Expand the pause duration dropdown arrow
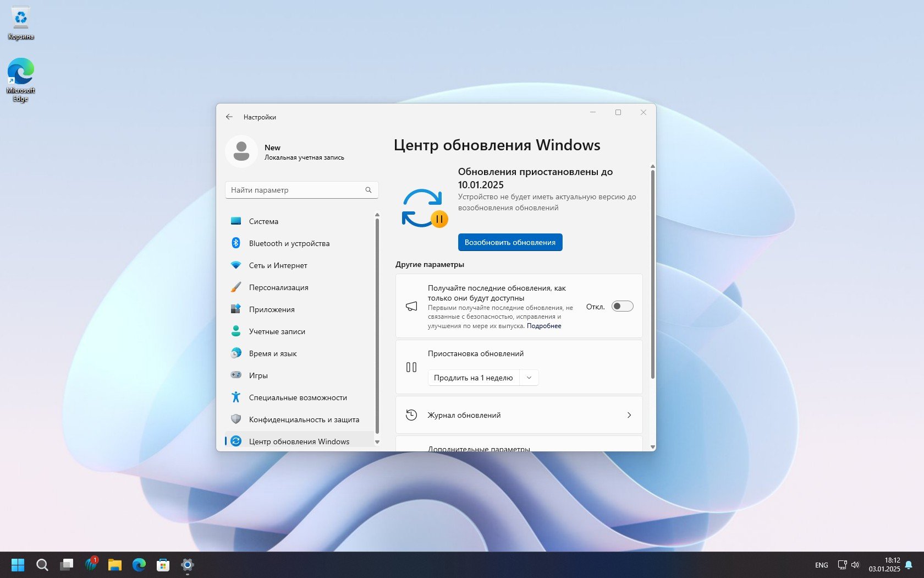The height and width of the screenshot is (578, 924). pos(529,378)
